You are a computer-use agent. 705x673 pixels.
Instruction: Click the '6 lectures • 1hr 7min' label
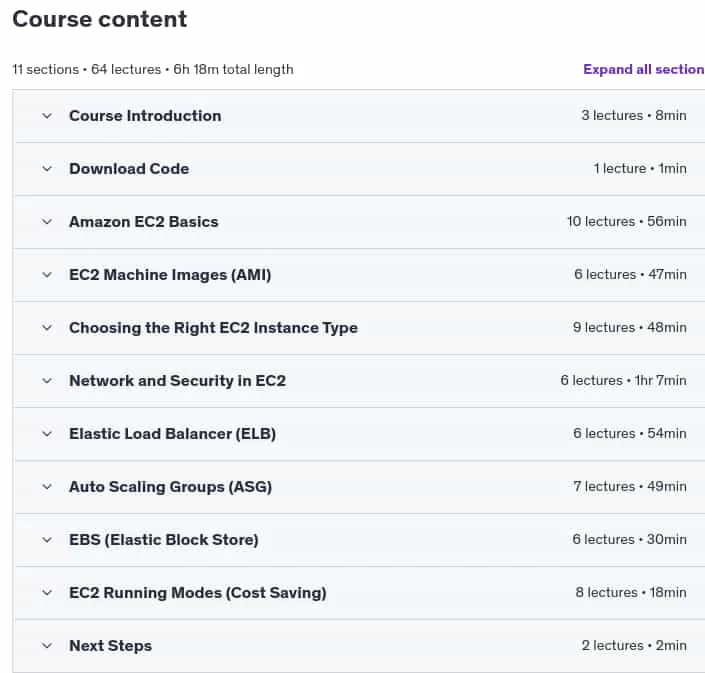click(624, 380)
